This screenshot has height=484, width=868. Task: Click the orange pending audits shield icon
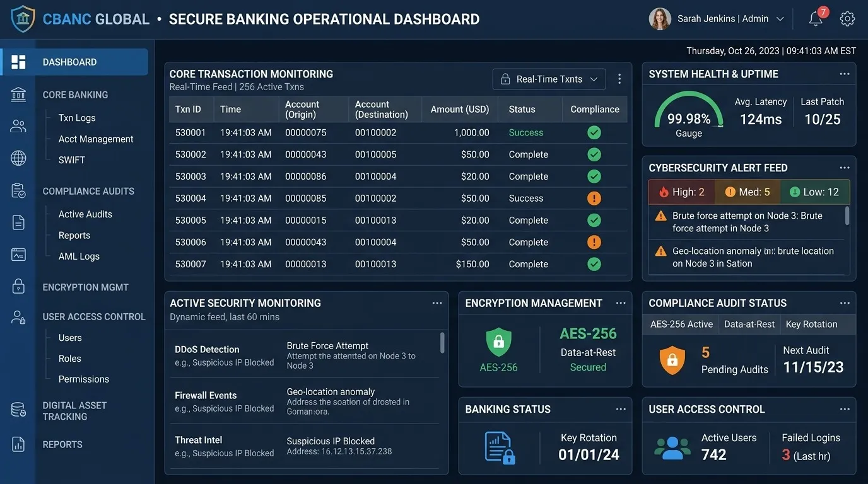672,360
